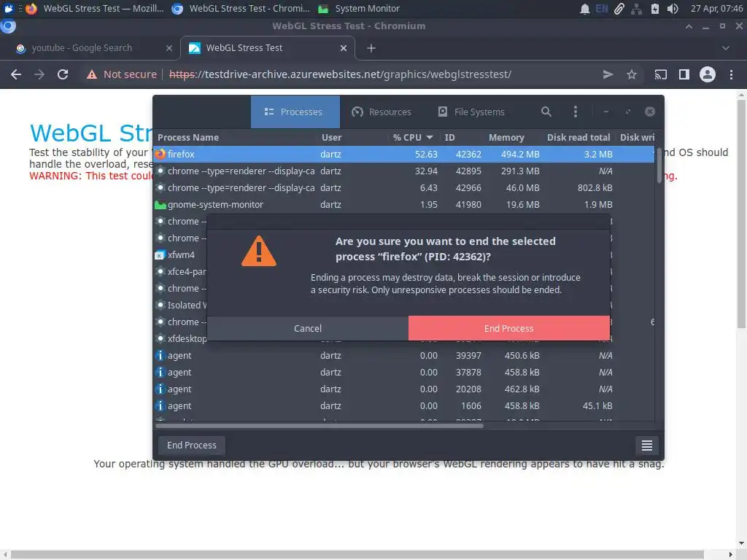Click firefox icon in process list
This screenshot has width=747, height=560.
coord(160,154)
